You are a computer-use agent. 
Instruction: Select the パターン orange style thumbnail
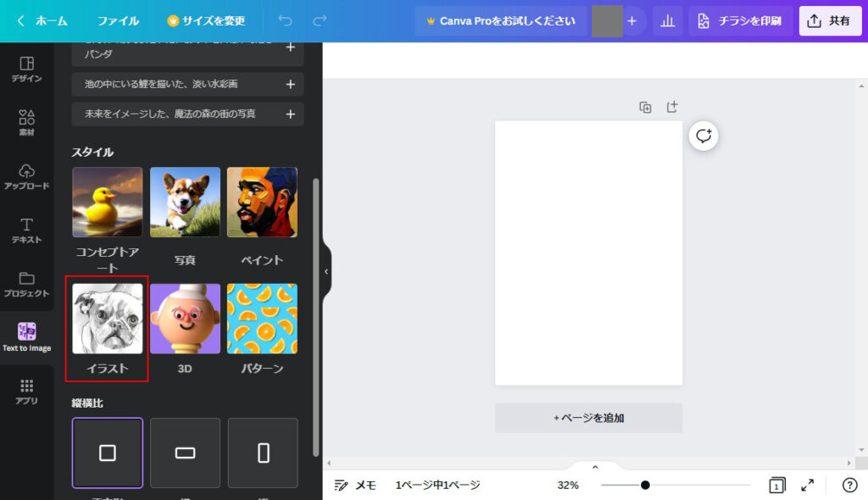pos(263,319)
